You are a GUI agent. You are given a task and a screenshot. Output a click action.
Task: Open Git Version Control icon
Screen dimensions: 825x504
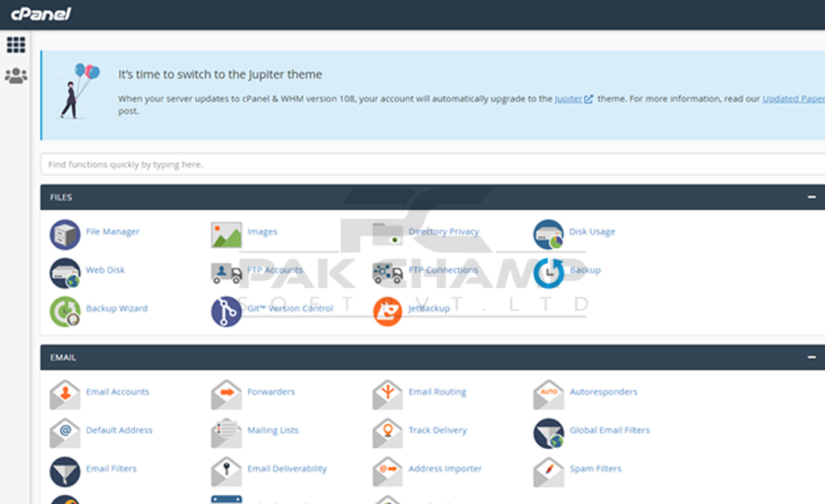[x=226, y=311]
